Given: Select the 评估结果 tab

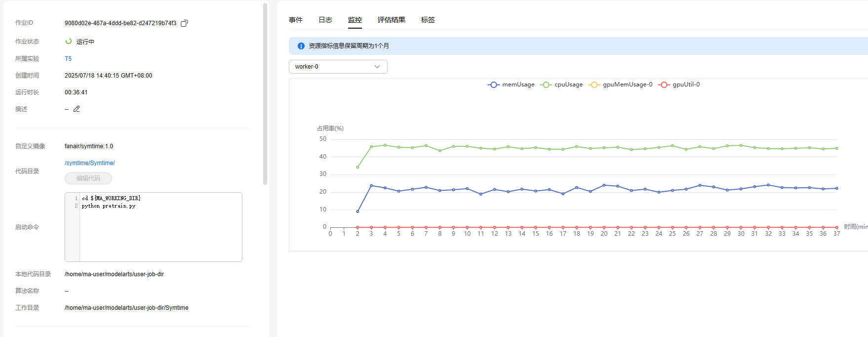Looking at the screenshot, I should (x=391, y=20).
